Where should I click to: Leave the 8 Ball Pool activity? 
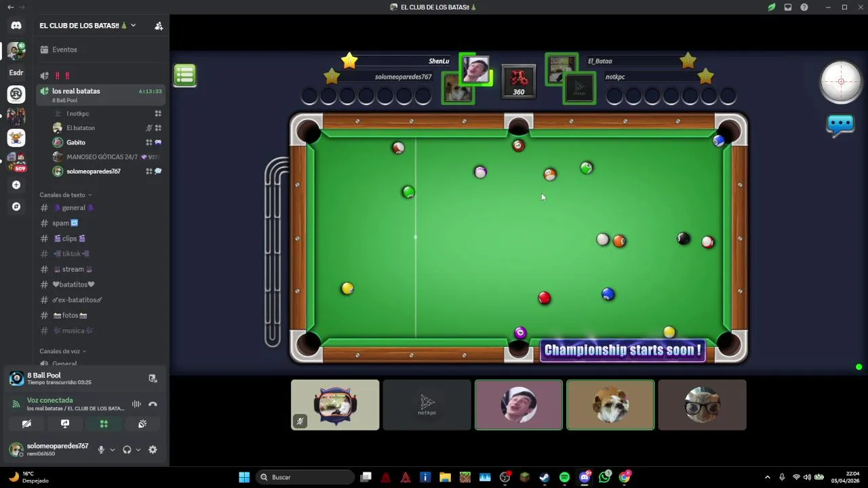point(153,378)
